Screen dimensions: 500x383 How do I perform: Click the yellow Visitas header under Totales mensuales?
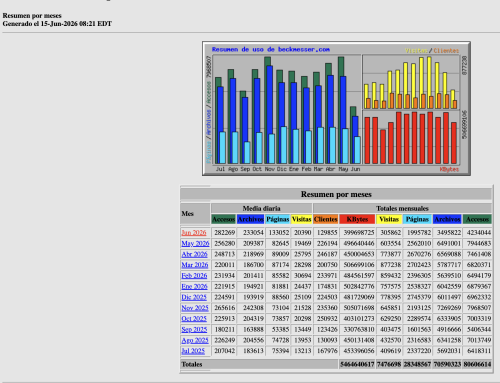click(x=389, y=219)
